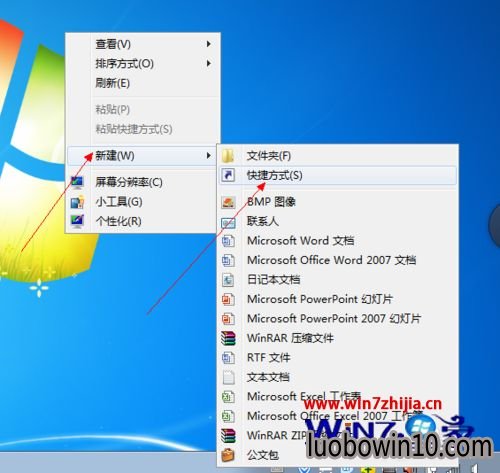The width and height of the screenshot is (500, 473).
Task: Choose 刷新(E) to refresh desktop
Action: click(x=143, y=83)
